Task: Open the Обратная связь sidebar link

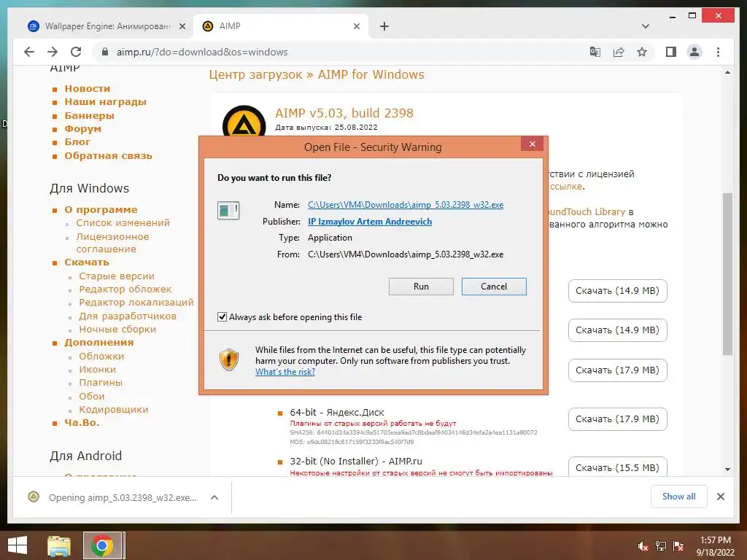Action: tap(108, 156)
